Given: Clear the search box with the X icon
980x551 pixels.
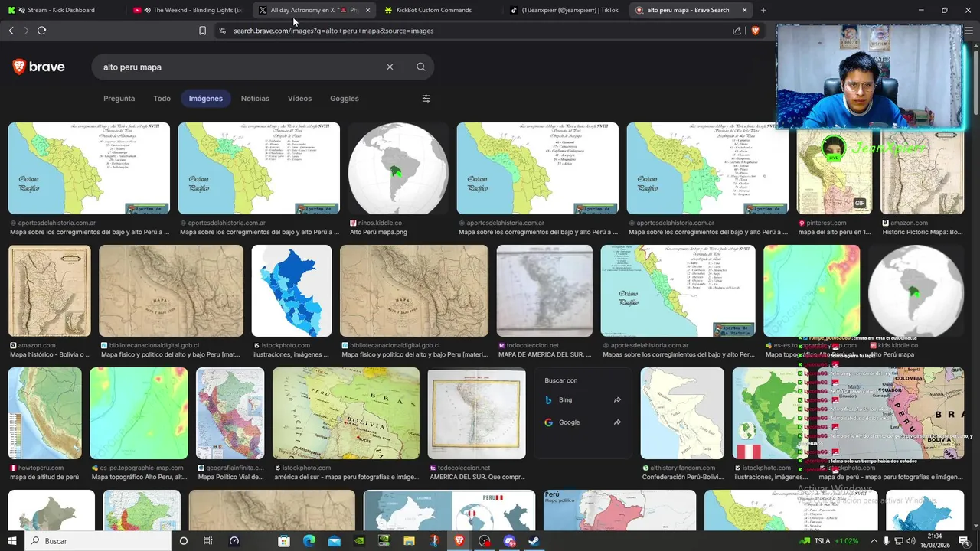Looking at the screenshot, I should pos(390,67).
